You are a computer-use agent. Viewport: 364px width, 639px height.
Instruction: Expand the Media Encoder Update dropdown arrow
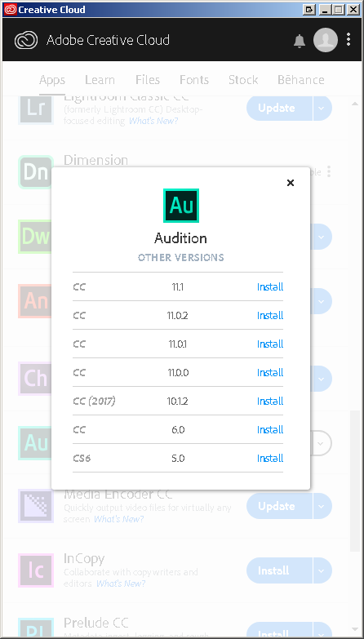pos(322,506)
